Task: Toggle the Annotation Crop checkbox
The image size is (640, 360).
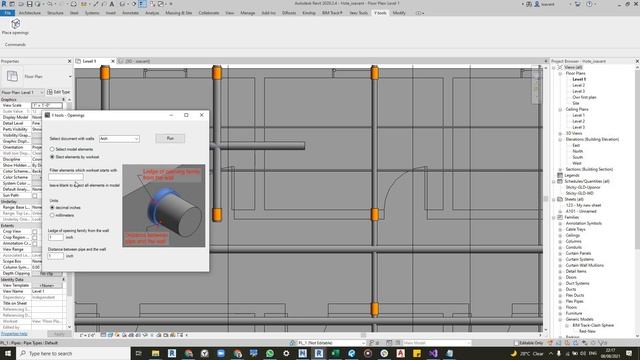Action: tap(35, 244)
